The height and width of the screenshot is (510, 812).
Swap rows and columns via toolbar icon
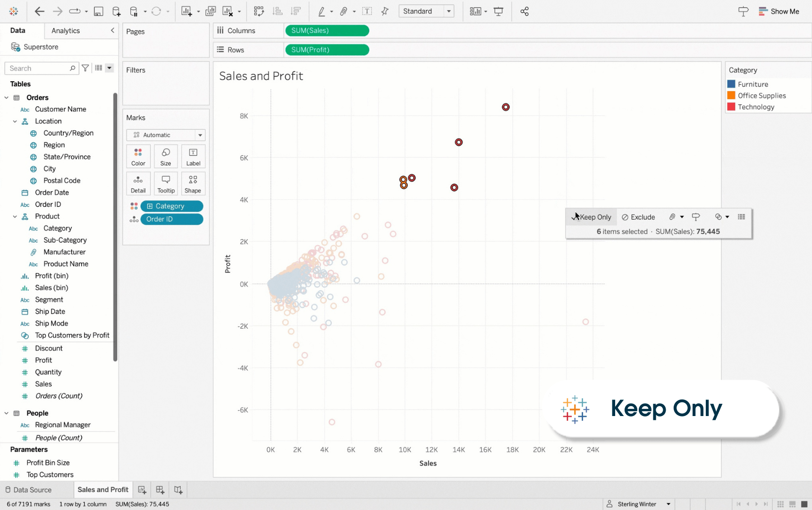pos(259,11)
